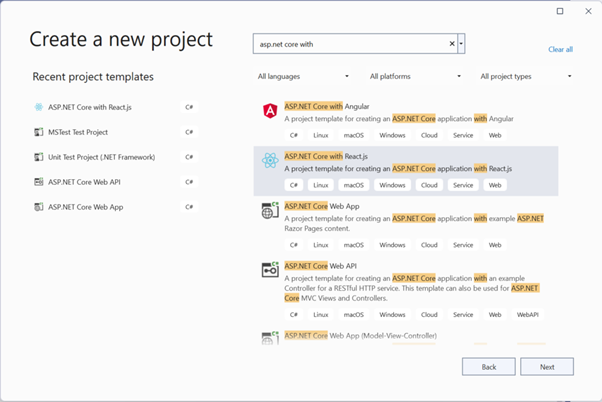Expand the All project types filter
The height and width of the screenshot is (402, 602).
tap(526, 76)
